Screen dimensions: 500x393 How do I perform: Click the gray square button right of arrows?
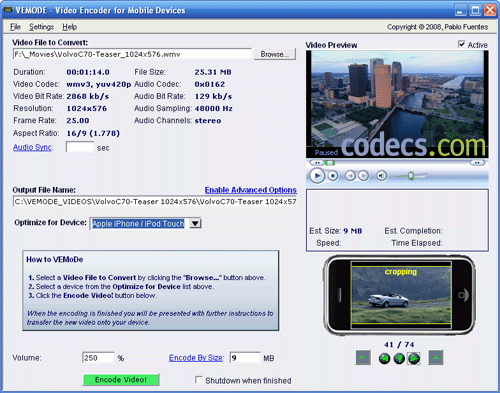[x=436, y=358]
